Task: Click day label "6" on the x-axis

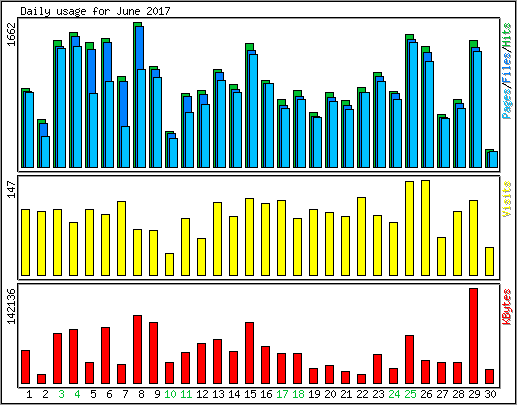Action: [109, 394]
